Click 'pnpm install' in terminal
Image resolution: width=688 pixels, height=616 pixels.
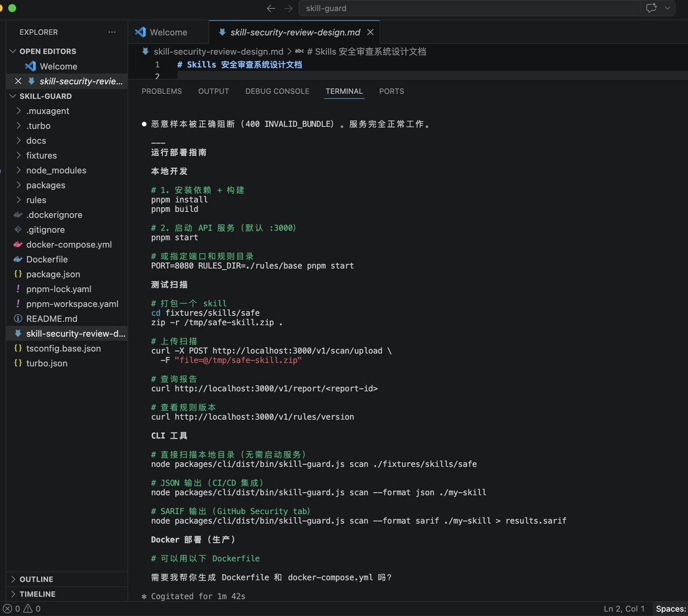pyautogui.click(x=179, y=200)
